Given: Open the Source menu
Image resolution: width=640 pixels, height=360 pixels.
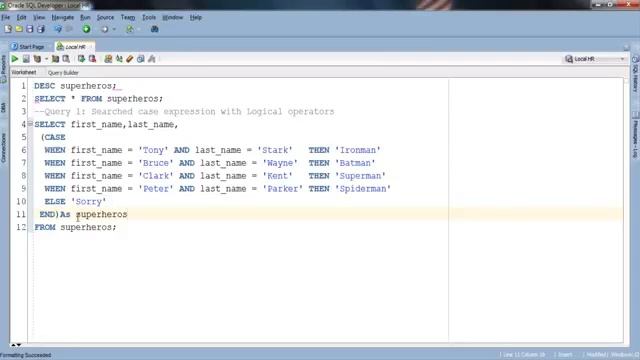Looking at the screenshot, I should (105, 18).
